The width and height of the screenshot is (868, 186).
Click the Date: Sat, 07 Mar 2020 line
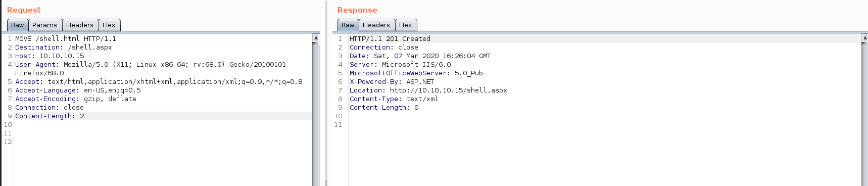click(x=420, y=56)
